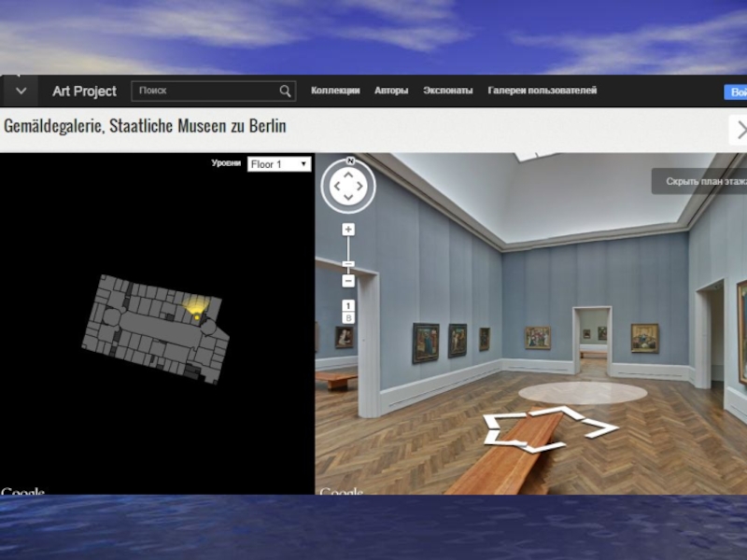Click the blue sign-in button
Viewport: 747px width, 560px height.
pyautogui.click(x=736, y=91)
